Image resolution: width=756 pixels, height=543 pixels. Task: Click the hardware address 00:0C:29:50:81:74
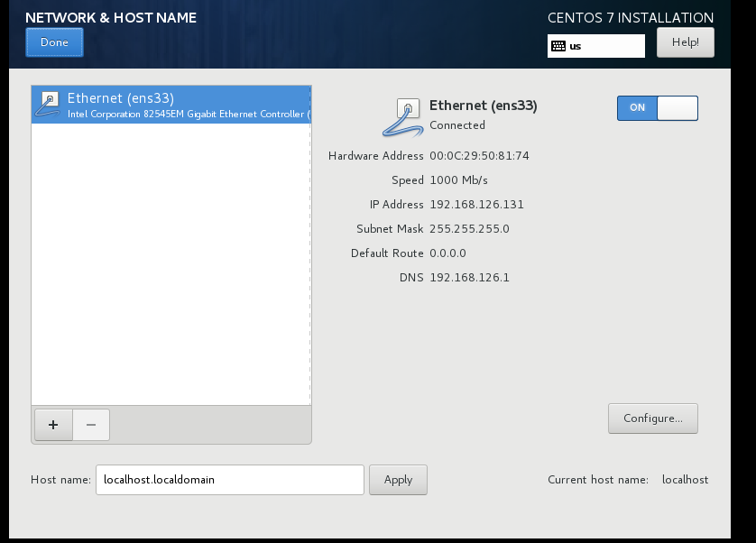(479, 156)
